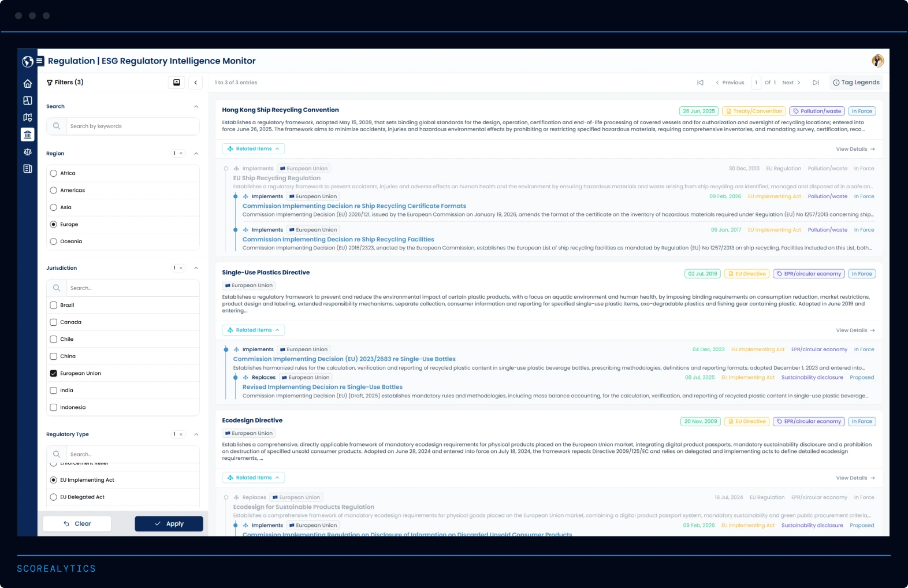The image size is (908, 588).
Task: Open the balance scales sidebar icon
Action: [27, 152]
